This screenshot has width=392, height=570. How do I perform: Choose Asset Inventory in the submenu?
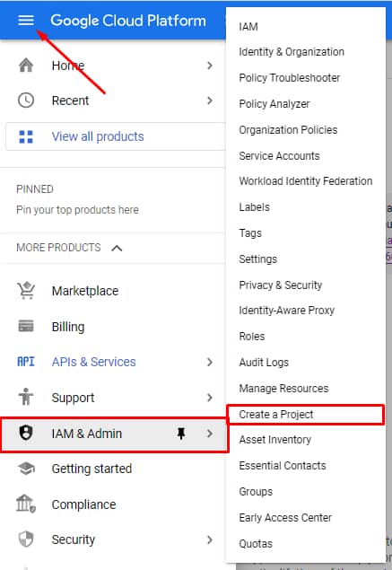coord(275,440)
